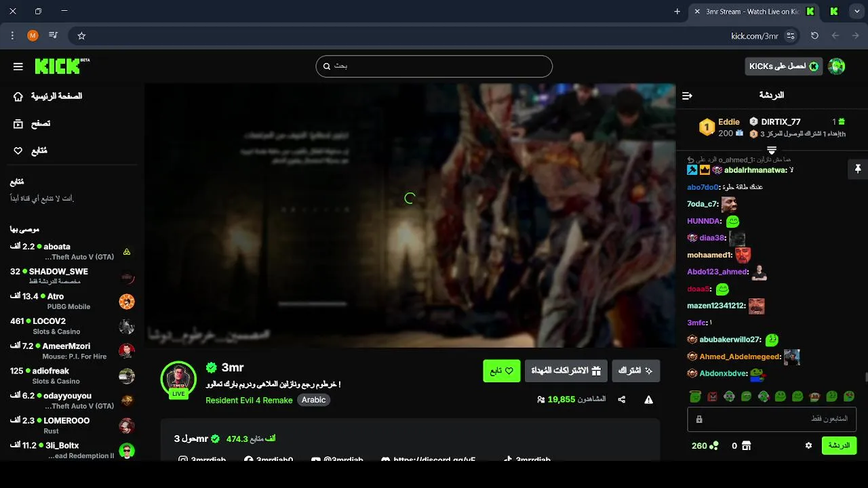Click the browser profile M icon
The width and height of the screenshot is (868, 488).
pyautogui.click(x=33, y=36)
